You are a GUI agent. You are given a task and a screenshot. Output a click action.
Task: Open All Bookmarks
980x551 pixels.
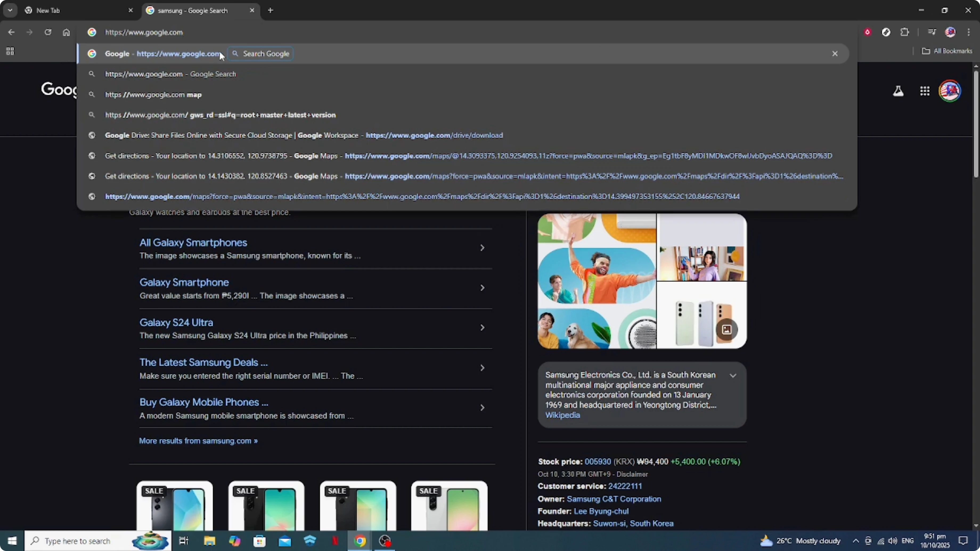point(947,51)
